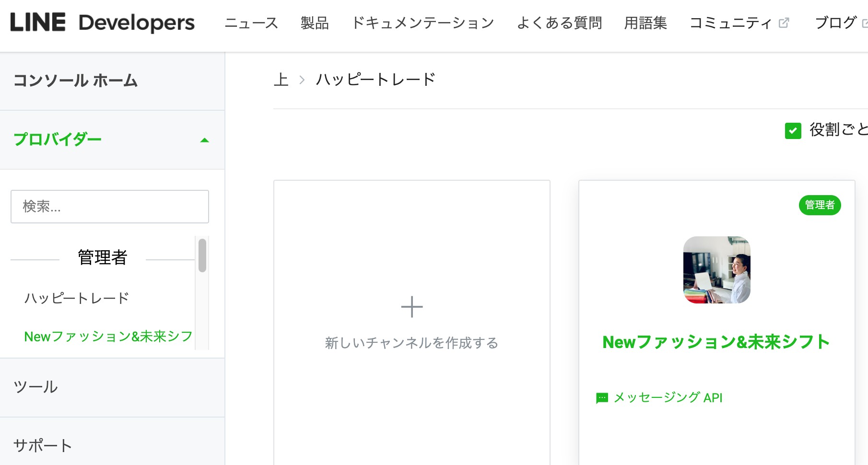This screenshot has width=868, height=465.
Task: Open よくある質問 in the top navigation
Action: [x=559, y=23]
